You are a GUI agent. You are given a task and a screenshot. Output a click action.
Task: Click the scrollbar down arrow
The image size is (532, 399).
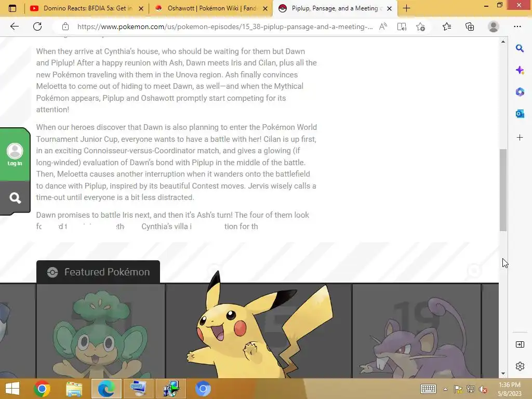503,374
